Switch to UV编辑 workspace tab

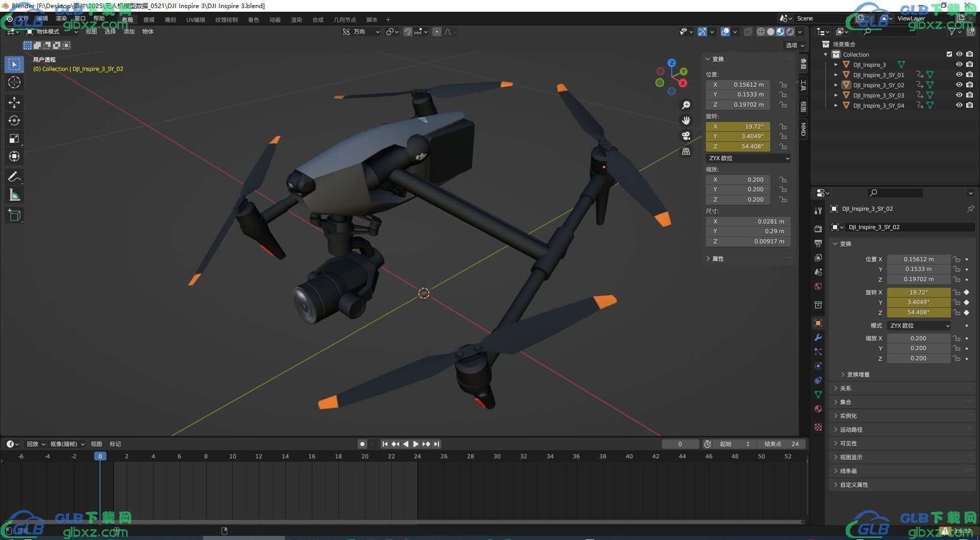pos(195,20)
